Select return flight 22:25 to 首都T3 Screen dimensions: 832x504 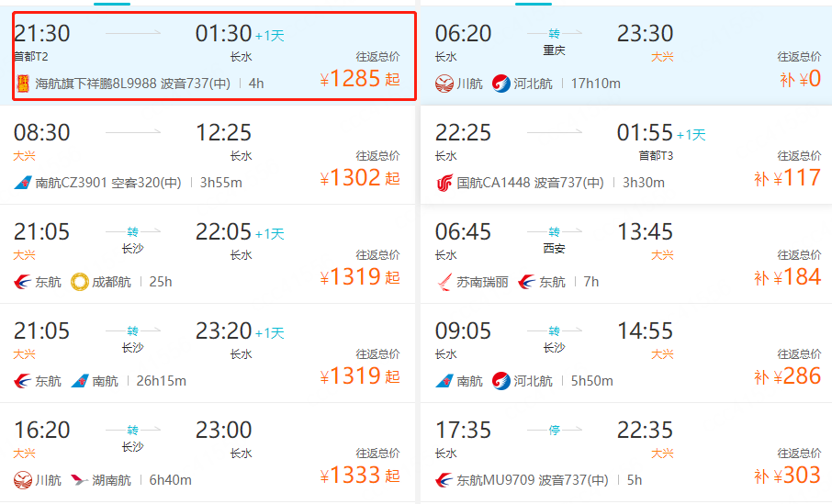626,155
